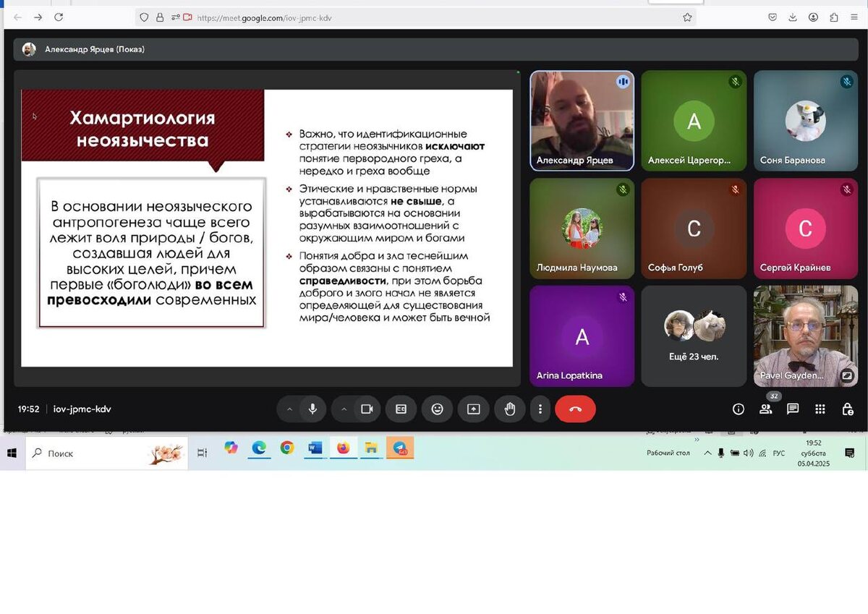Open File Explorer from the taskbar

tap(371, 448)
